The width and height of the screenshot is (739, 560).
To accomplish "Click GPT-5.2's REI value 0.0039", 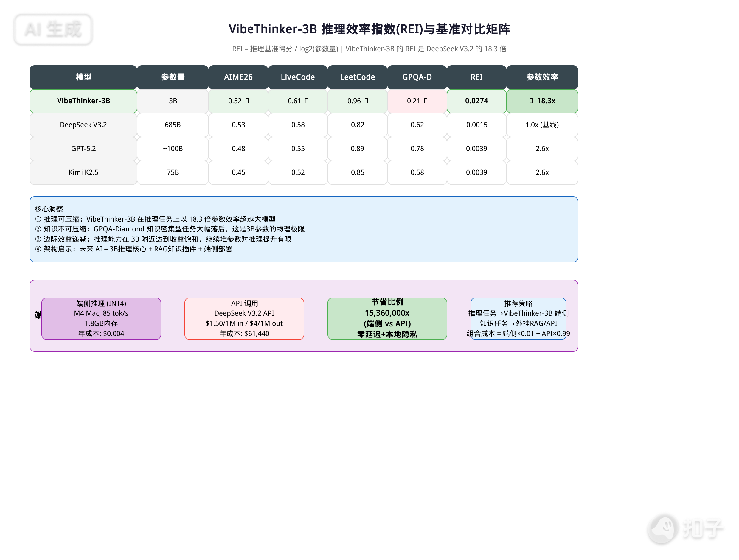I will pyautogui.click(x=477, y=149).
